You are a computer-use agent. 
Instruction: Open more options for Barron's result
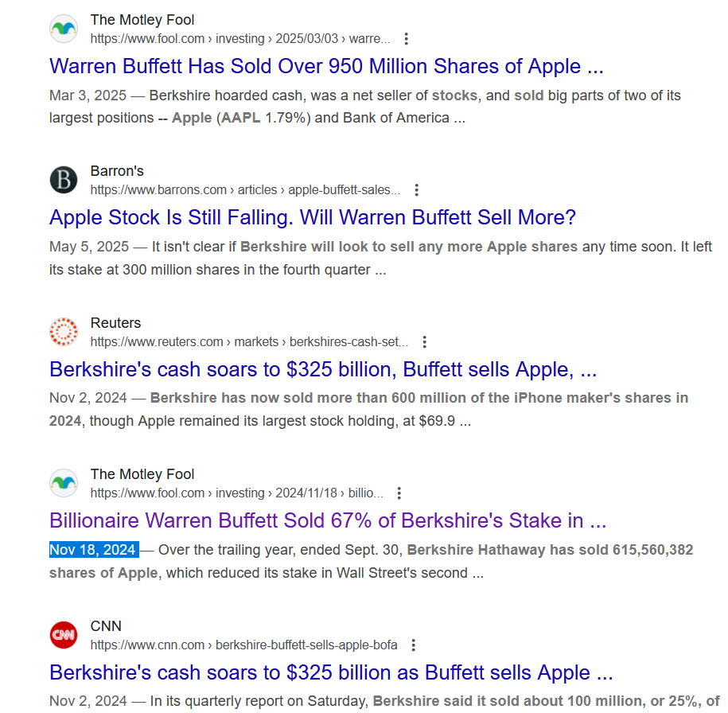click(x=416, y=190)
